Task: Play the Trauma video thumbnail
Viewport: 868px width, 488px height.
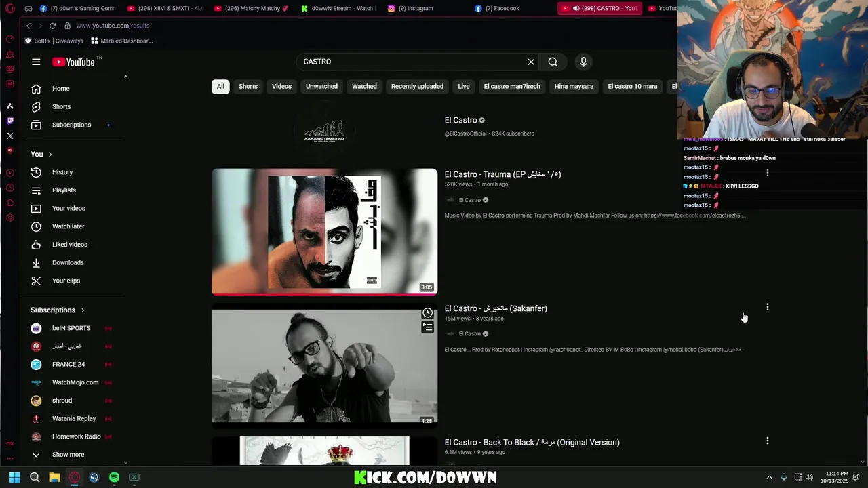Action: 324,232
